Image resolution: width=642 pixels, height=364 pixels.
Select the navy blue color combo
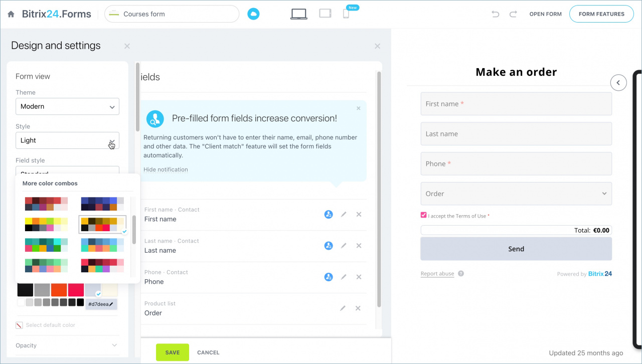102,204
